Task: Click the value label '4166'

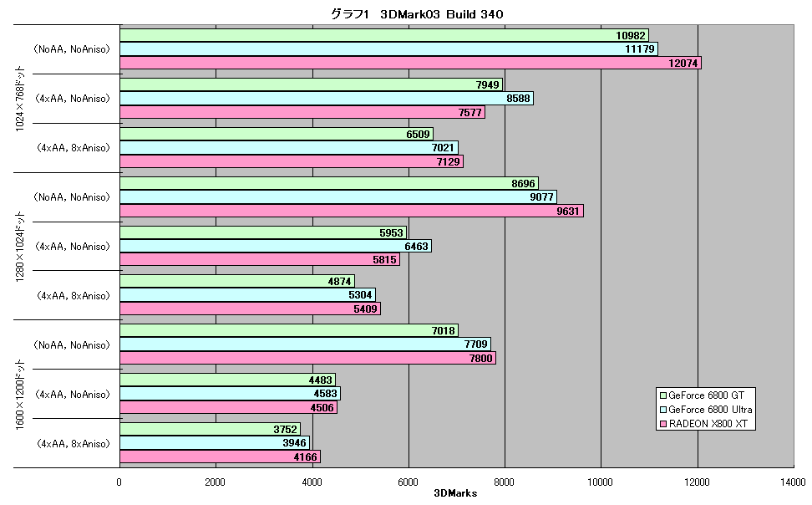Action: tap(305, 457)
